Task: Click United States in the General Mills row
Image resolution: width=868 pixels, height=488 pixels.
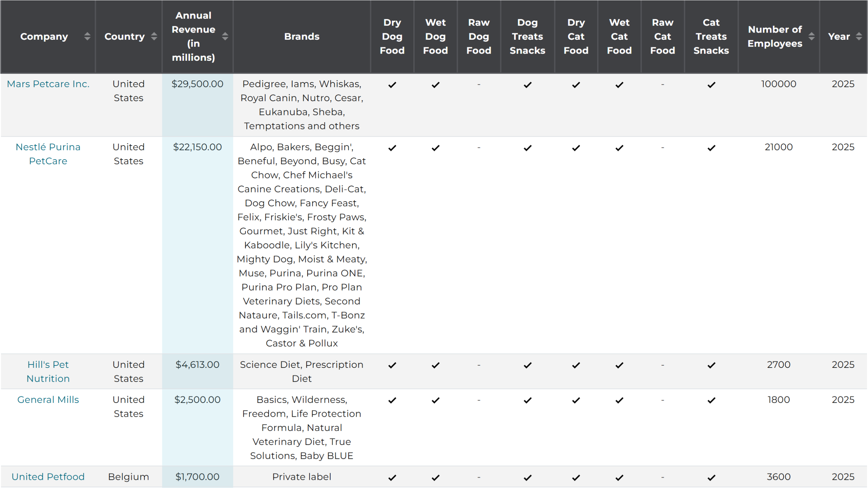Action: pyautogui.click(x=129, y=407)
